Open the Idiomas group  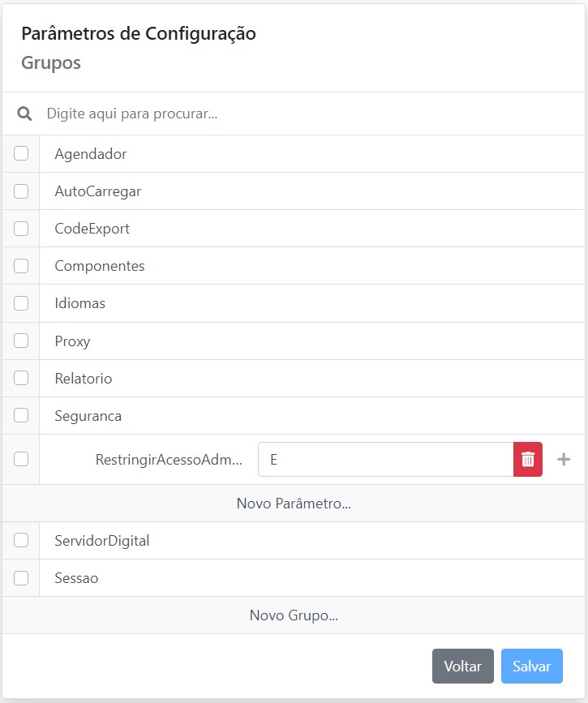pos(80,303)
